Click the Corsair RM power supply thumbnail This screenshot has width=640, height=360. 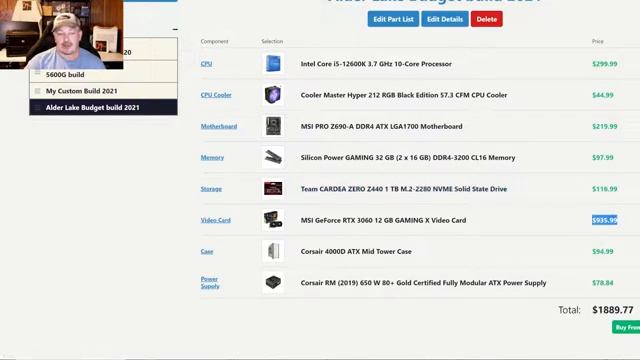click(273, 282)
